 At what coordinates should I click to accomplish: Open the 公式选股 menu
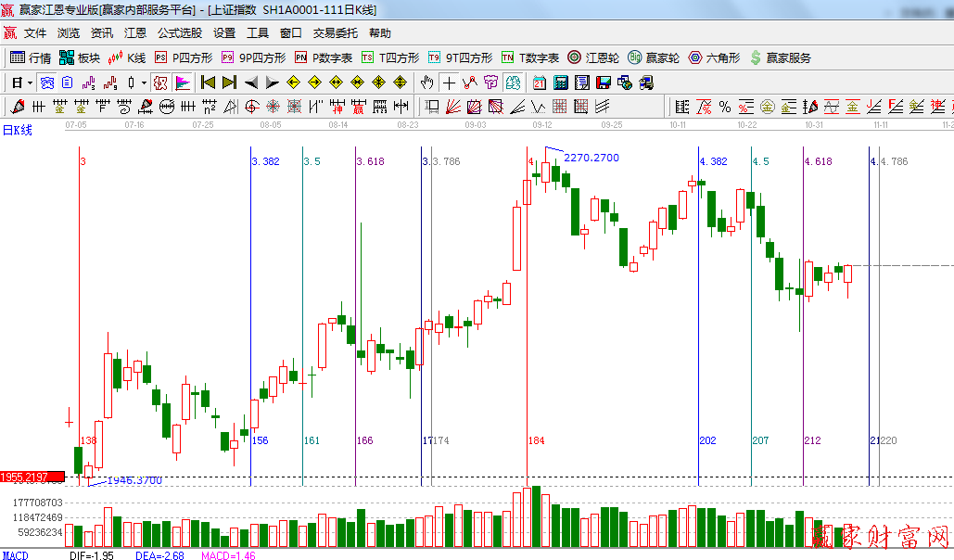pos(179,32)
